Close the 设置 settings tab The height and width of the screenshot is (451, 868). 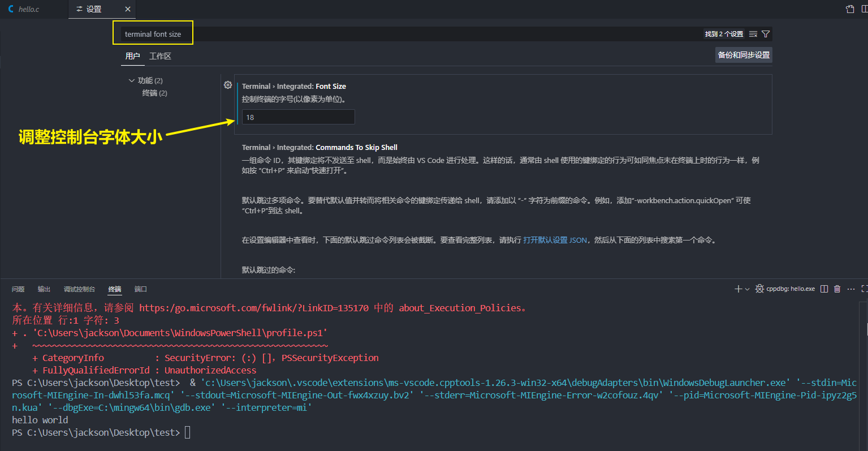coord(128,9)
